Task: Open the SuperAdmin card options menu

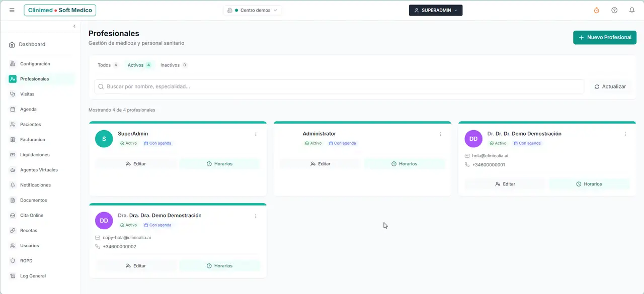Action: (256, 134)
